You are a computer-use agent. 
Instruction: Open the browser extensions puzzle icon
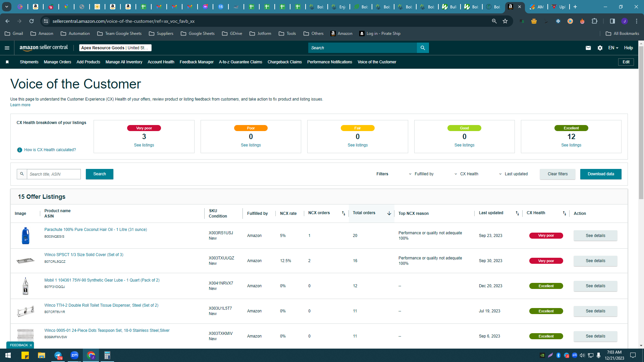tap(594, 21)
